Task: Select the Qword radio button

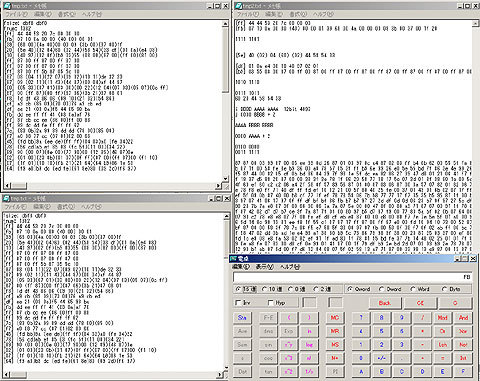Action: 359,289
